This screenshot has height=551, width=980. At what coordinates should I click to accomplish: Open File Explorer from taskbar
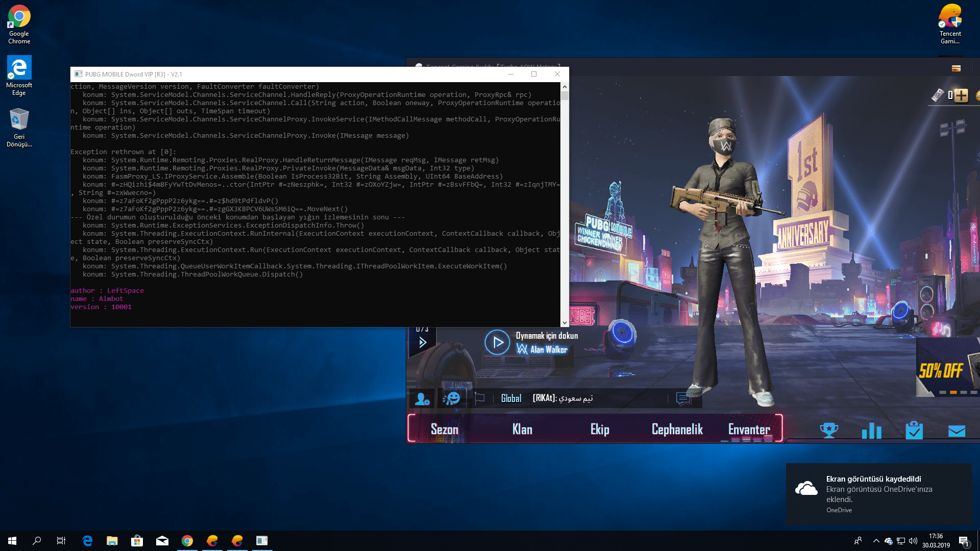tap(112, 541)
